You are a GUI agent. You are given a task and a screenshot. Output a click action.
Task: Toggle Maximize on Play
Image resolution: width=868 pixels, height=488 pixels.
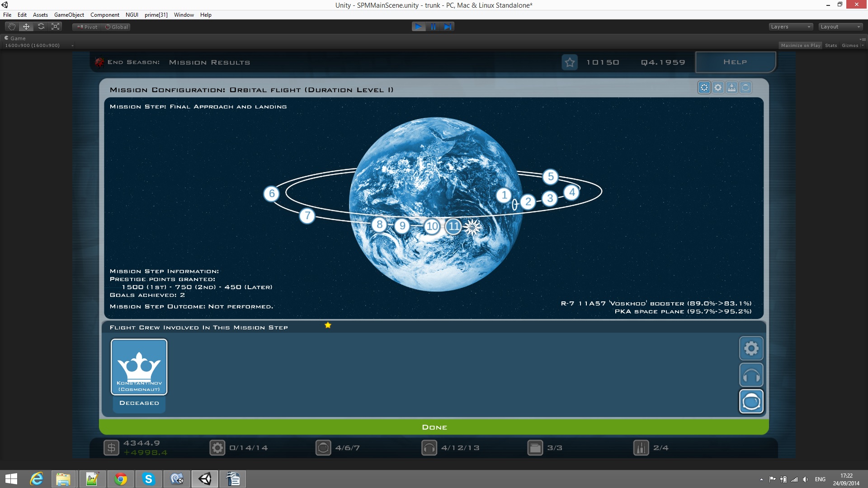click(800, 45)
